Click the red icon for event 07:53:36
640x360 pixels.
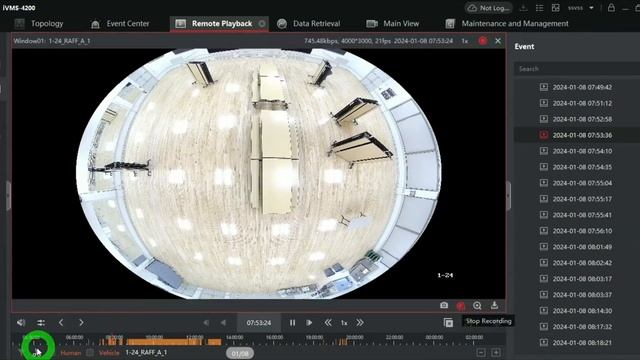coord(544,135)
